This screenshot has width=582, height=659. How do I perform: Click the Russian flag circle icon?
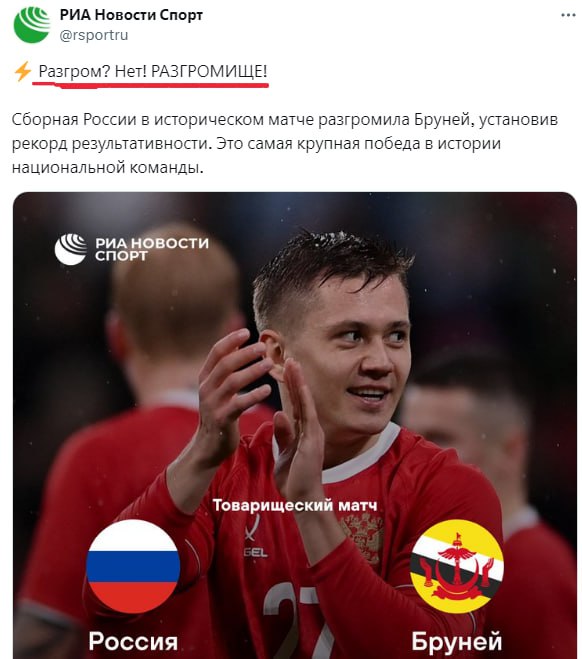tap(133, 566)
